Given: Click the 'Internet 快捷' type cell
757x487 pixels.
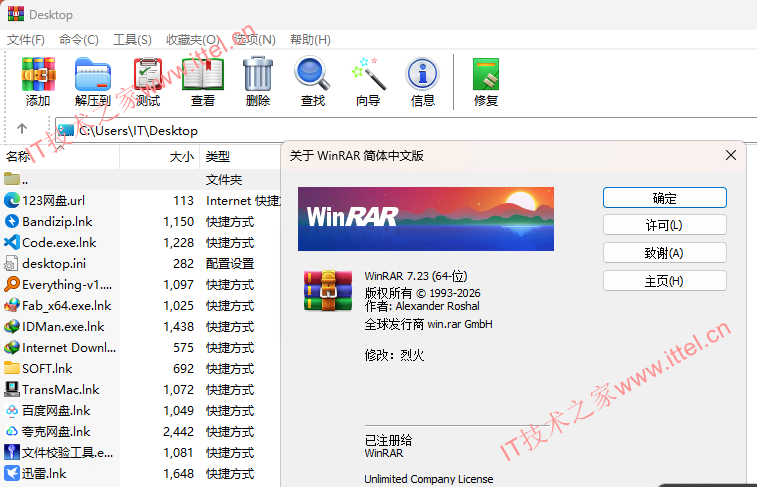Looking at the screenshot, I should [242, 200].
